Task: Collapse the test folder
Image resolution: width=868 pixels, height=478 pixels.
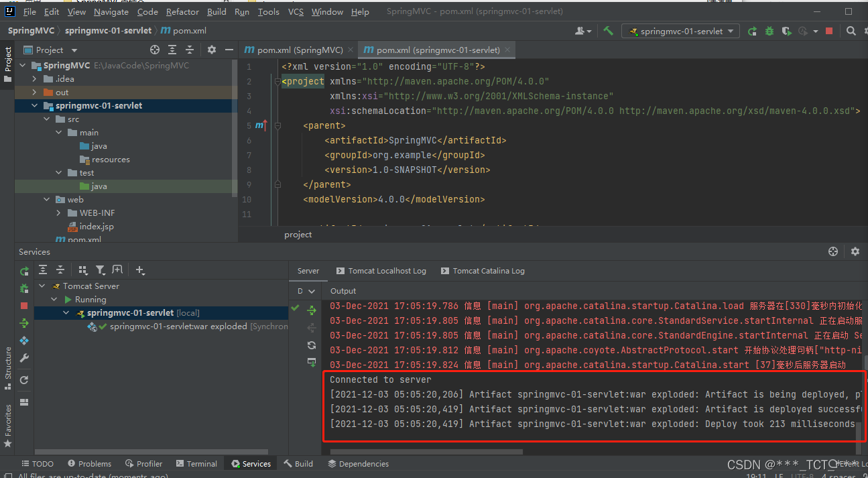Action: [58, 173]
